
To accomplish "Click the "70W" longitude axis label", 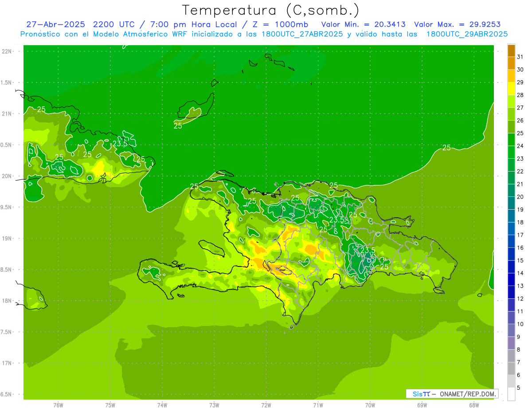I will (x=370, y=405).
